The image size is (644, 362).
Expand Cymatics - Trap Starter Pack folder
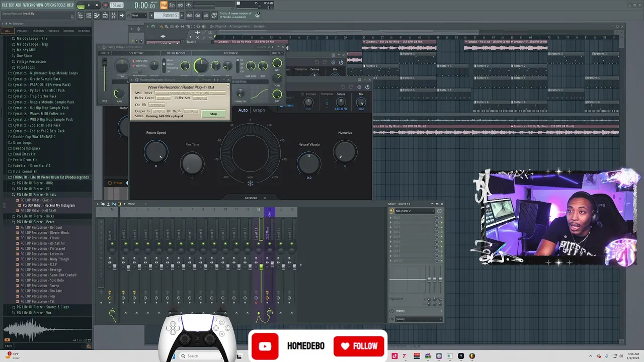point(35,96)
